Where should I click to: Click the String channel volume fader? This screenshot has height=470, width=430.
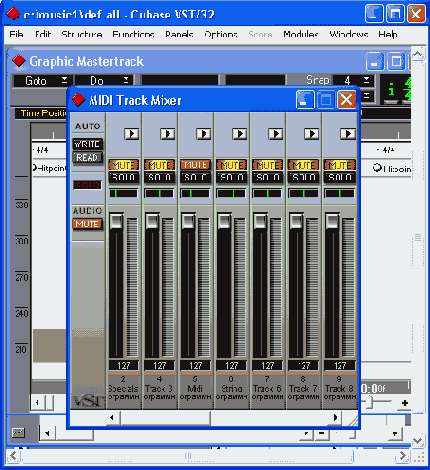click(224, 221)
